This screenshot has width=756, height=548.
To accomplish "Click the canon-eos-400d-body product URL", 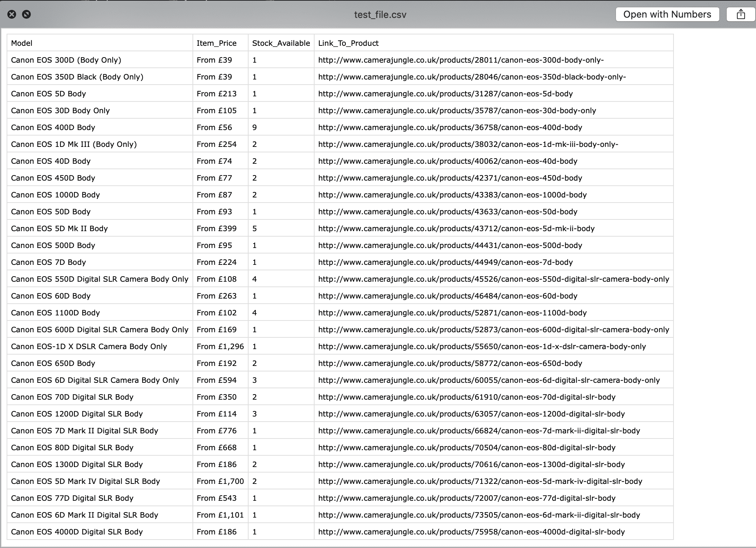I will click(450, 127).
